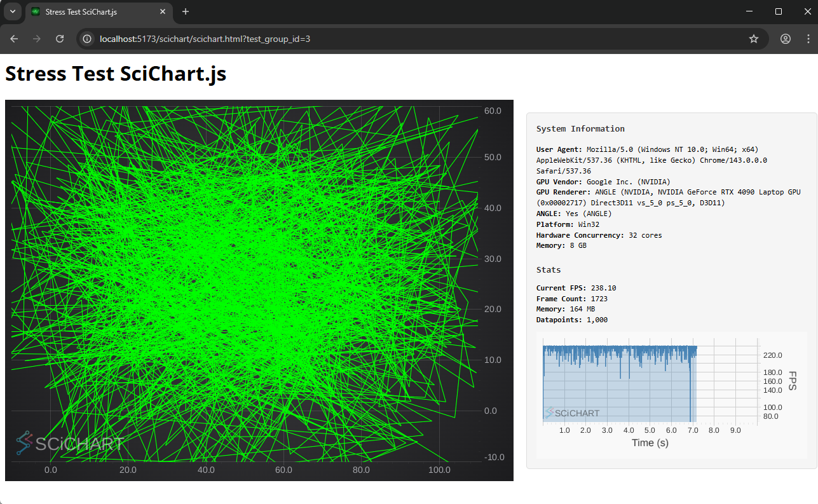This screenshot has height=504, width=818.
Task: Open a new tab with the plus button
Action: coord(186,11)
